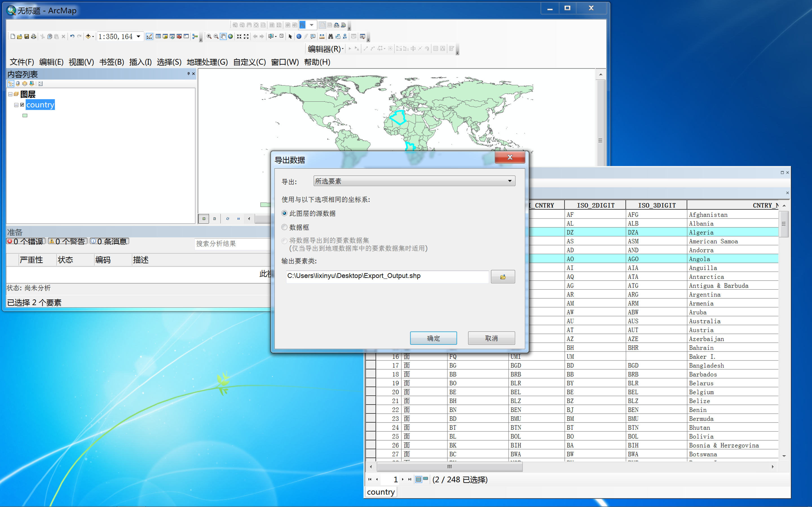
Task: Switch contents list to List By Source
Action: pos(18,83)
